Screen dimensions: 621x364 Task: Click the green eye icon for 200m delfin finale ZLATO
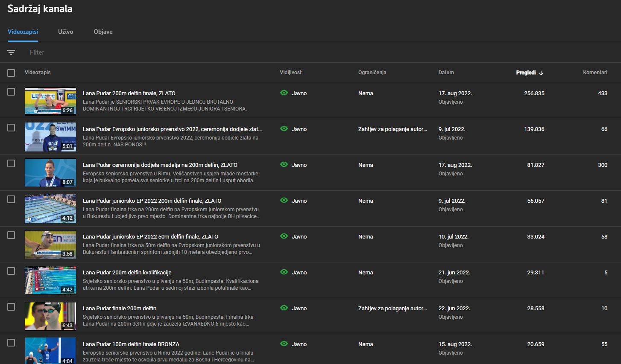(284, 93)
